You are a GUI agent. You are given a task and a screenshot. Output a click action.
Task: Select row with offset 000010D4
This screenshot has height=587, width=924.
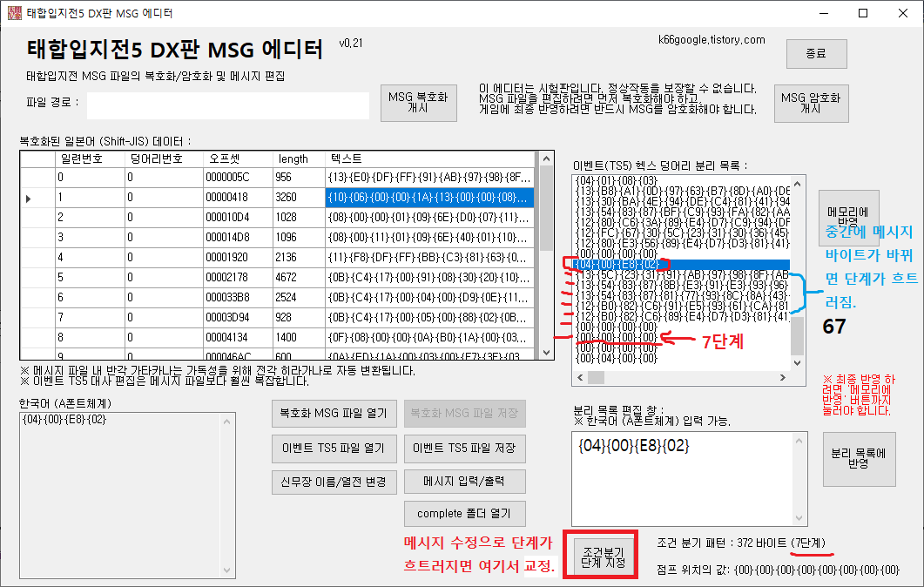click(x=278, y=218)
